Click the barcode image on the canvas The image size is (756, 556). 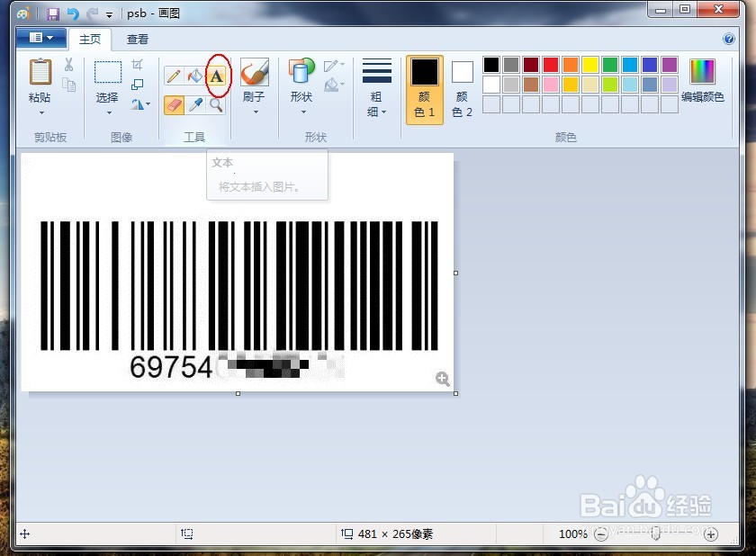(x=239, y=286)
